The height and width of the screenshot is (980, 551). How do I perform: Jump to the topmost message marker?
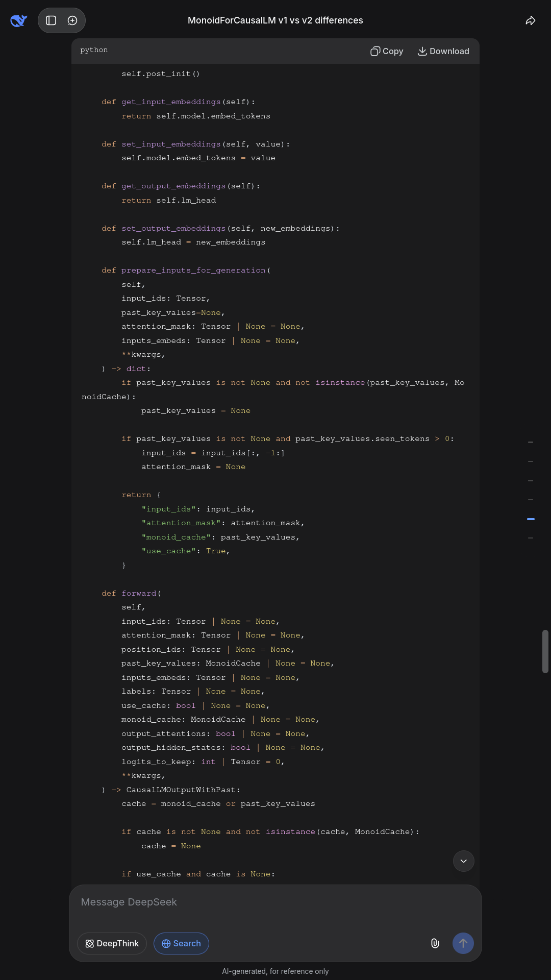tap(531, 442)
